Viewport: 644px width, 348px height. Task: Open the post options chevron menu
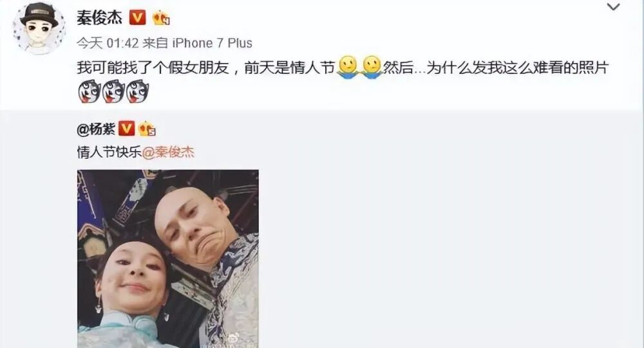tap(613, 7)
